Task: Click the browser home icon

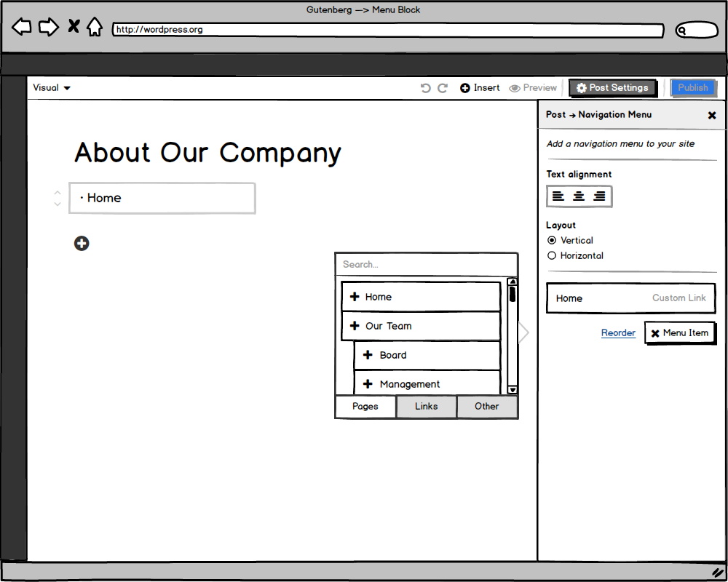Action: [95, 28]
